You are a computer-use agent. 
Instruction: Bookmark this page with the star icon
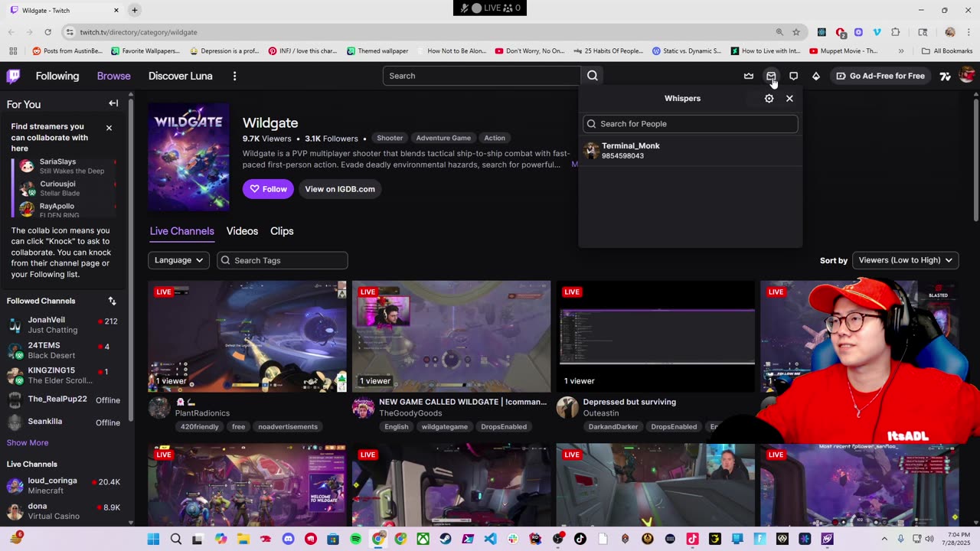coord(796,32)
